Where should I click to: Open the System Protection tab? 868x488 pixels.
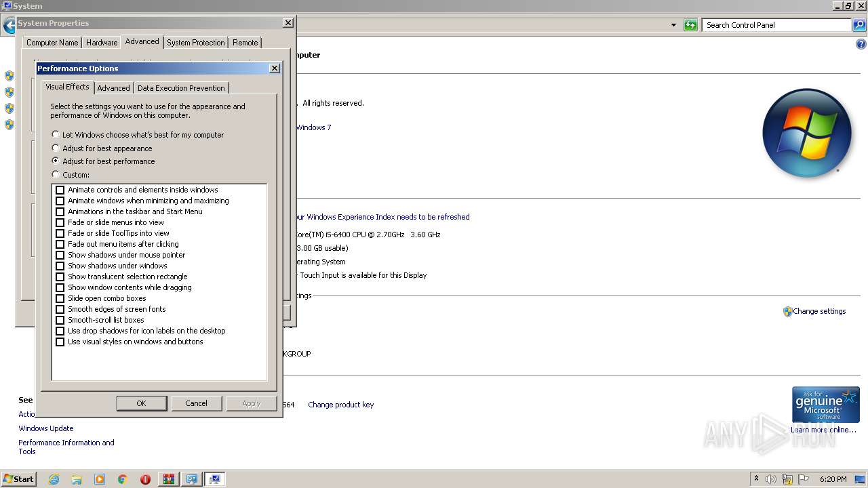(x=195, y=43)
